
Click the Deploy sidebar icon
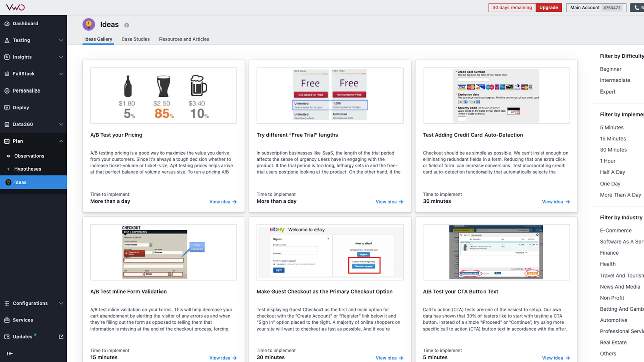7,108
